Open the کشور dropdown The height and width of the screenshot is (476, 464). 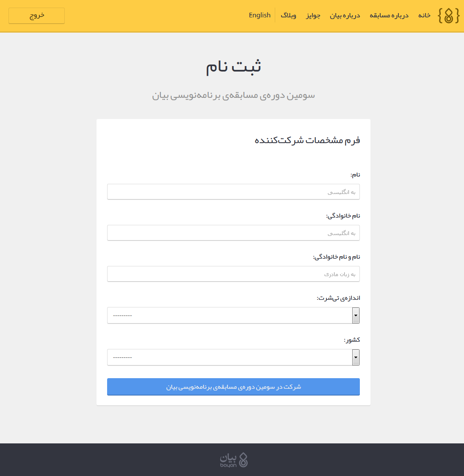(x=233, y=357)
